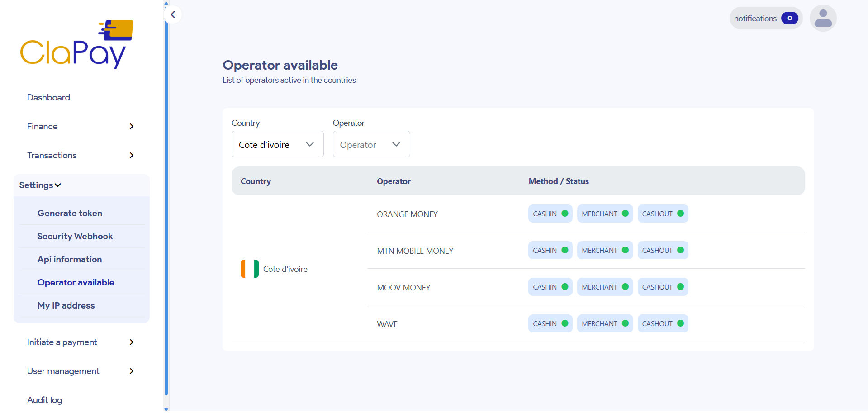Open the Generate token settings page

tap(70, 213)
